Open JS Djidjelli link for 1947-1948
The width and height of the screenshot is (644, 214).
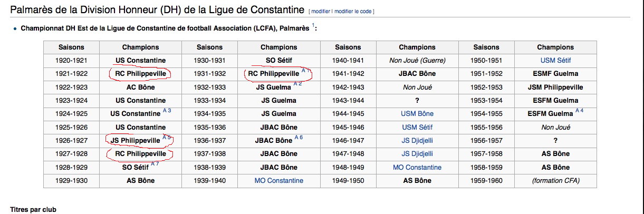[x=417, y=154]
